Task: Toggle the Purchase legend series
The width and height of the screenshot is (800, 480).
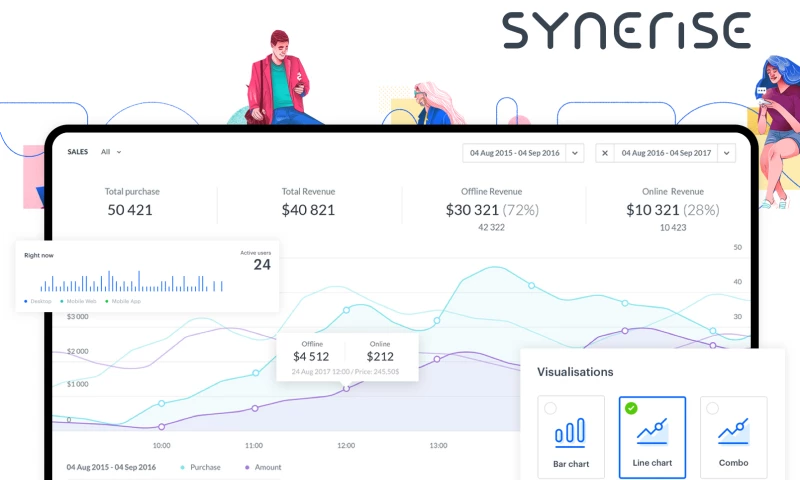Action: coord(201,467)
